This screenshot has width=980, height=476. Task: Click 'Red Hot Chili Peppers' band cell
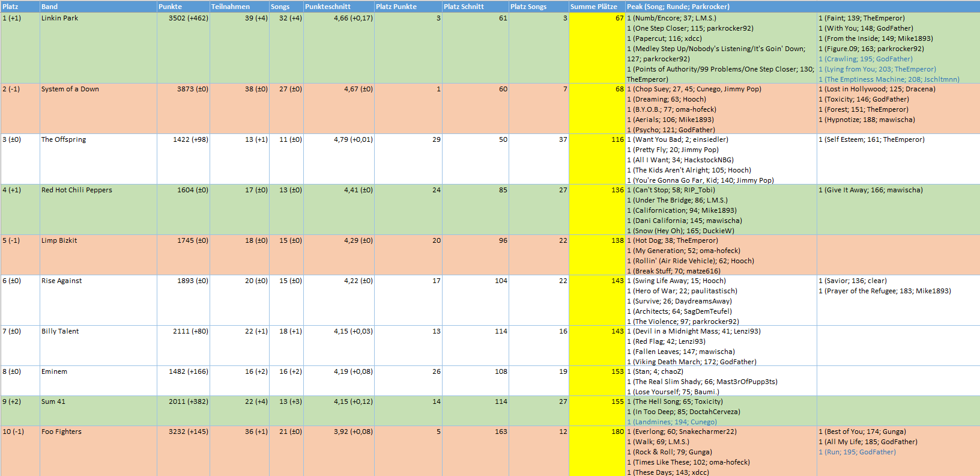98,210
